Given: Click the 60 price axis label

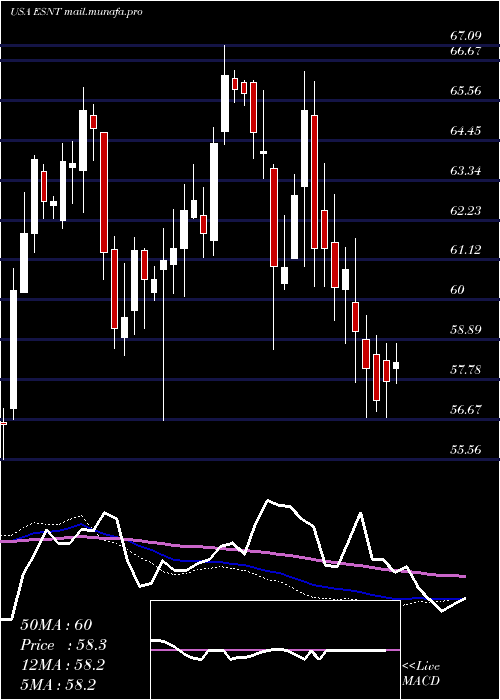Looking at the screenshot, I should (457, 290).
